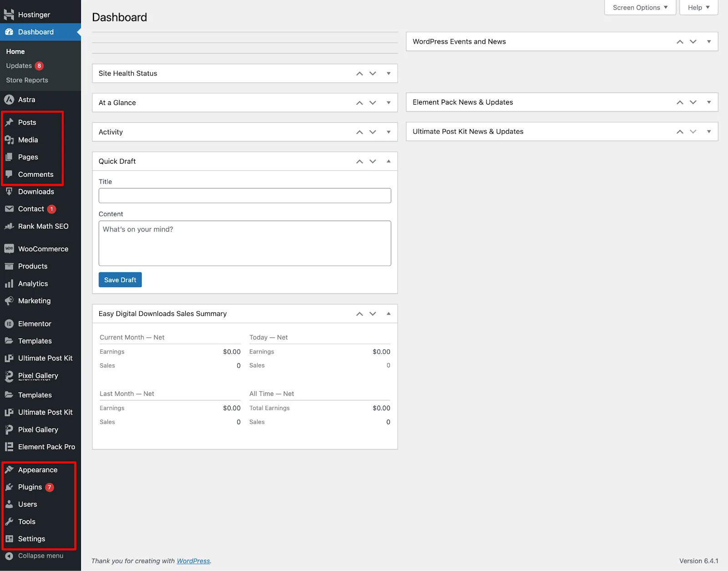This screenshot has width=728, height=571.
Task: Click the Collapse menu arrow icon
Action: coord(9,556)
